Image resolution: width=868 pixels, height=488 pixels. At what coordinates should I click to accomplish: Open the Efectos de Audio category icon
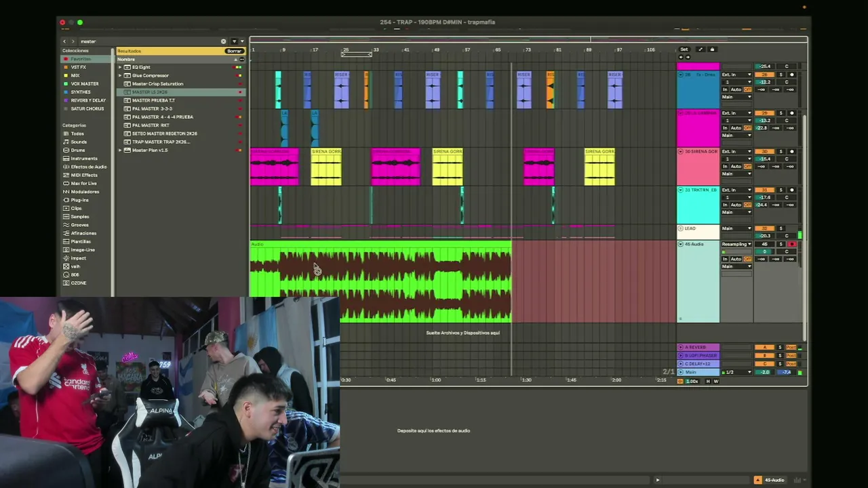click(66, 167)
